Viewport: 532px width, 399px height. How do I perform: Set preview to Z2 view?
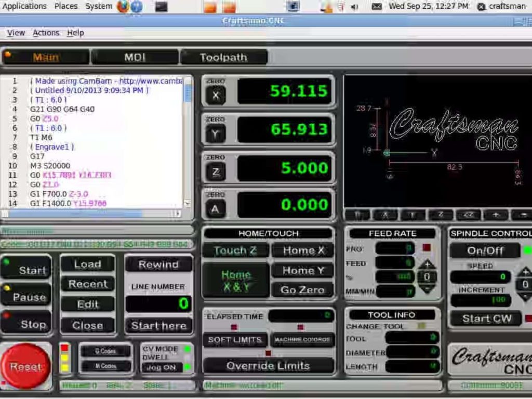[469, 215]
